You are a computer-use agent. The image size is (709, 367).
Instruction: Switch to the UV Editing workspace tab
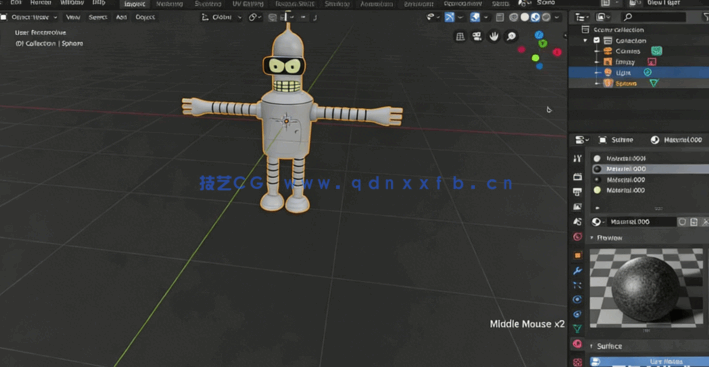point(249,4)
